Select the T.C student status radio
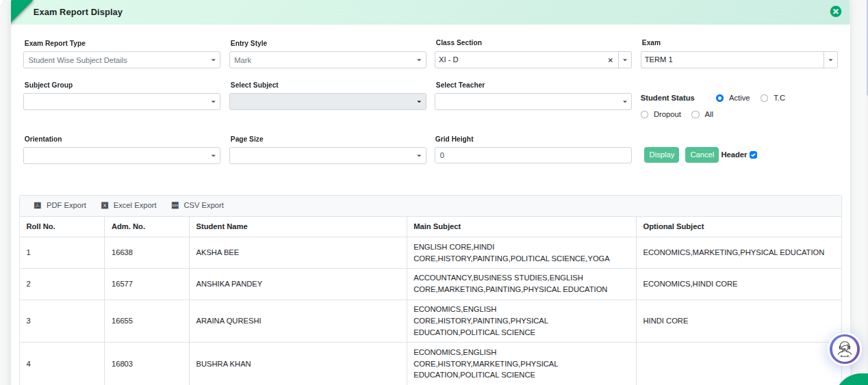 tap(765, 98)
